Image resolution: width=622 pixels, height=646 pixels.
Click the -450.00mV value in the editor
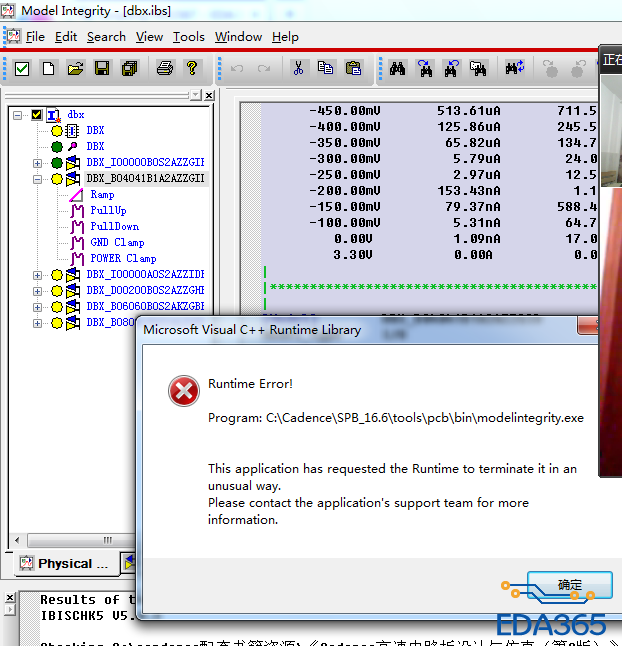[x=345, y=111]
